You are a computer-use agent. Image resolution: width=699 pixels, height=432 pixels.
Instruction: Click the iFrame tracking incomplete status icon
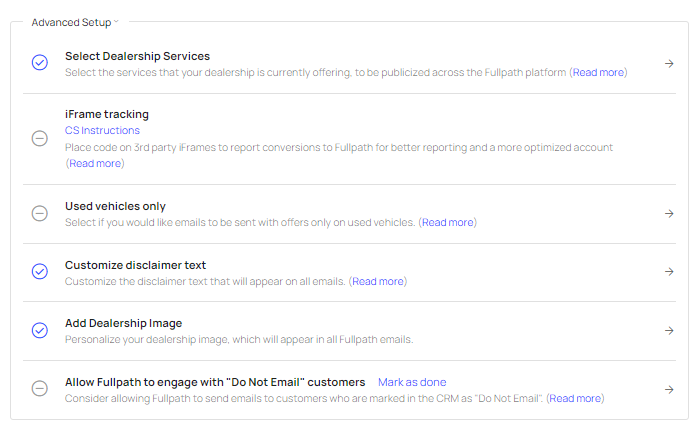click(40, 138)
